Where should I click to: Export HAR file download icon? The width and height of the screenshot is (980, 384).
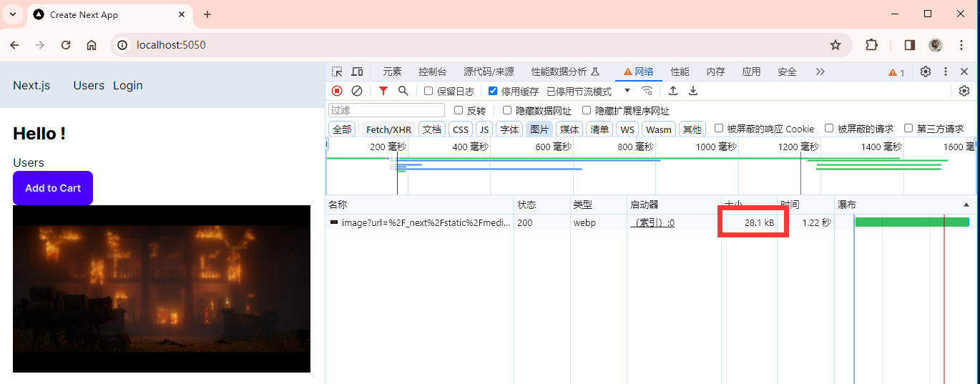693,91
